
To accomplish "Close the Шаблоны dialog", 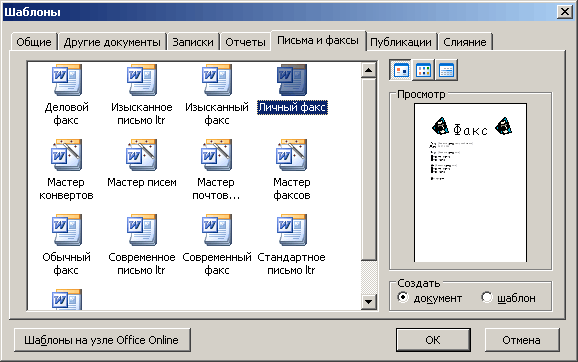I will pos(565,12).
